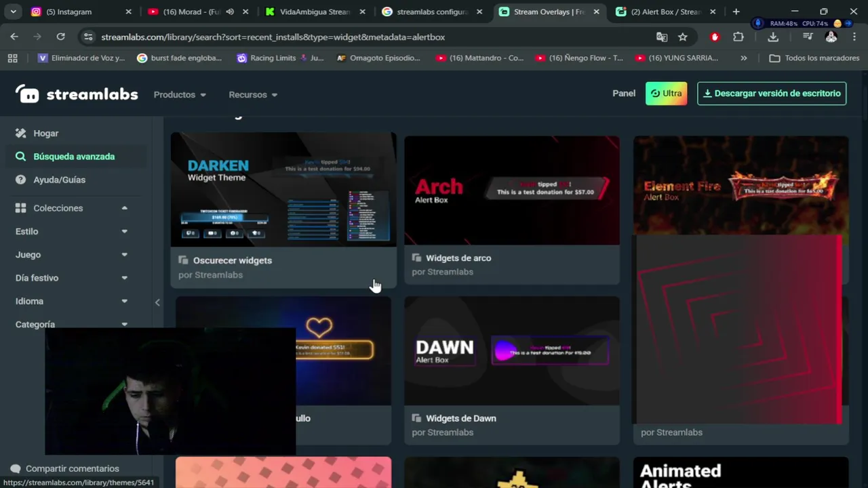The height and width of the screenshot is (488, 868).
Task: Show more bookmarks chevron
Action: pos(744,58)
